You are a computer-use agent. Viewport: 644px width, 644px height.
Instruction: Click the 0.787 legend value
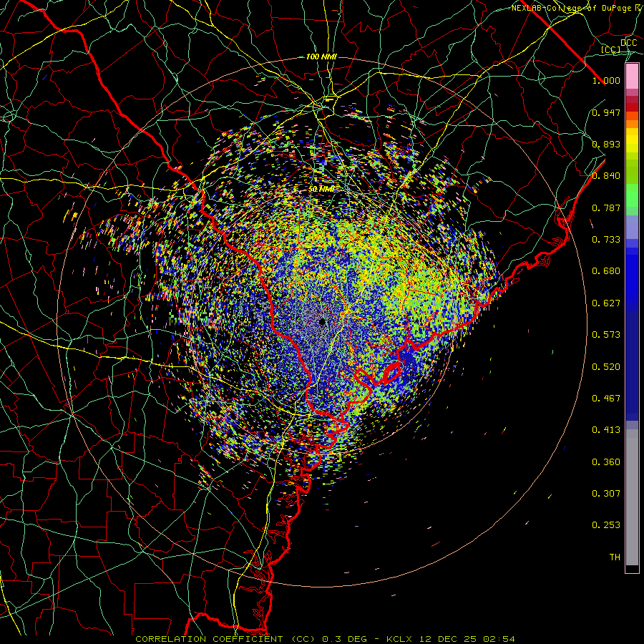(x=606, y=208)
